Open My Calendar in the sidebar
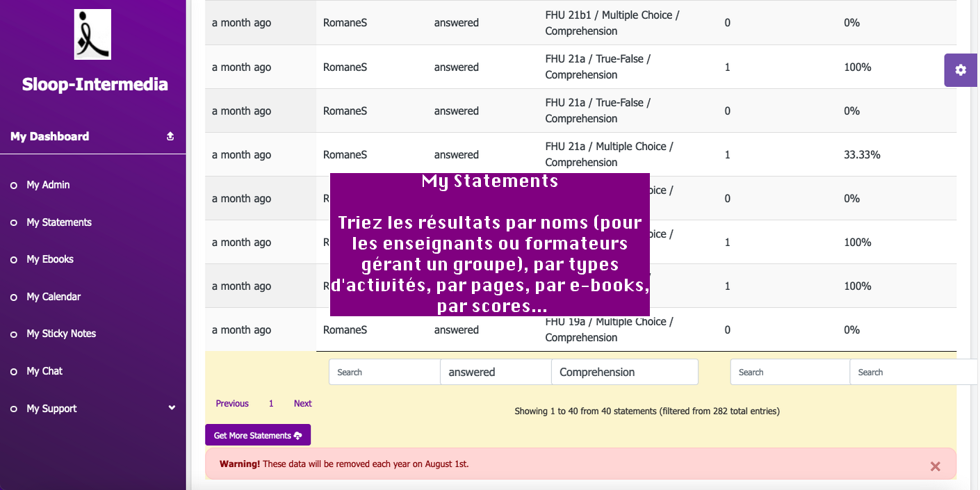The height and width of the screenshot is (490, 980). 54,297
